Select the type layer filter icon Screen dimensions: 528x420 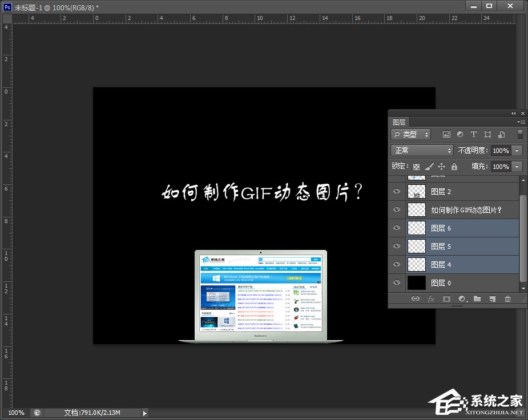click(473, 134)
